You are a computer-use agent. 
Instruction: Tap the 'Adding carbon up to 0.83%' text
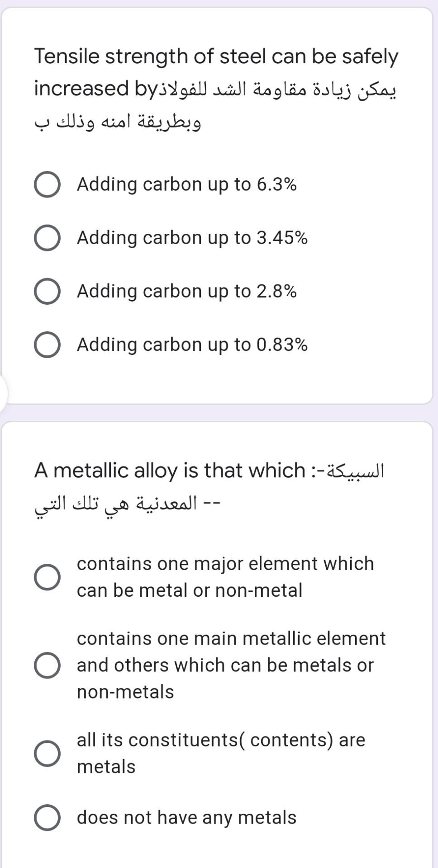(192, 344)
